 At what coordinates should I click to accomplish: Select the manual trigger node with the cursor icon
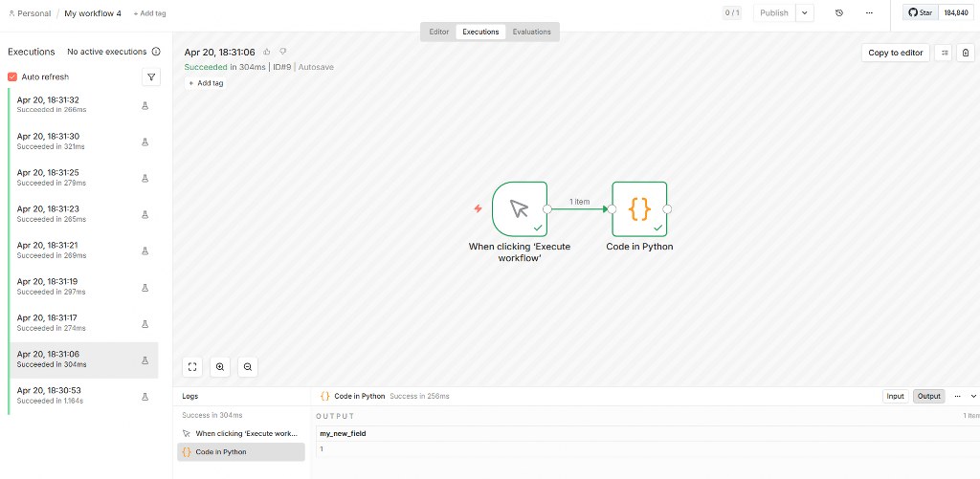(520, 209)
